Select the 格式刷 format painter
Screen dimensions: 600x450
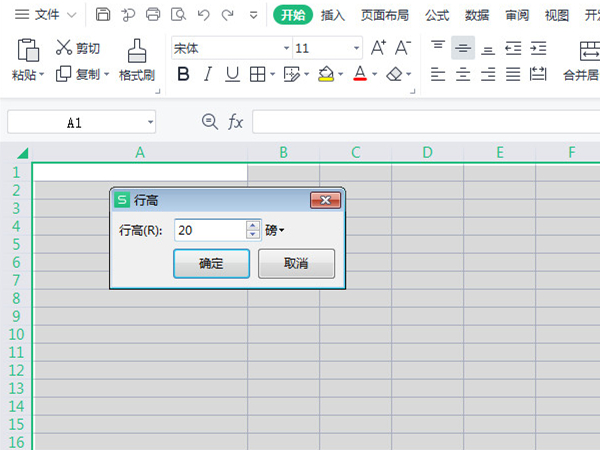pos(137,60)
